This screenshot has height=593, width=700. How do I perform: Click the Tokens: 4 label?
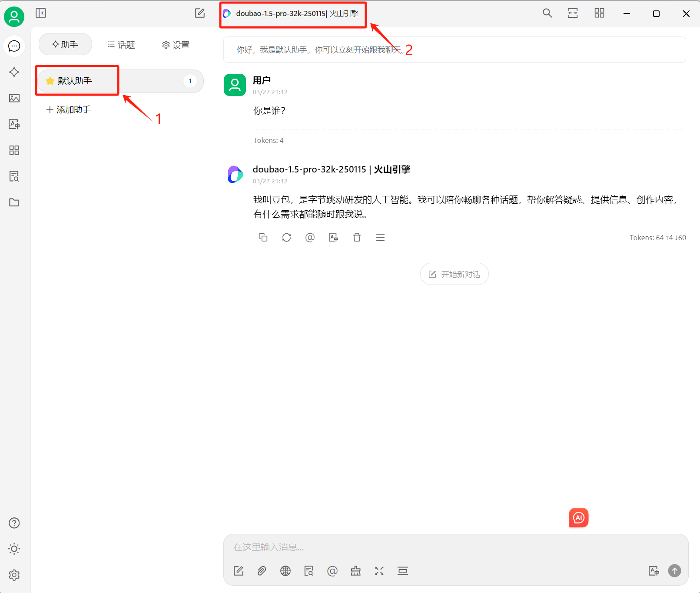click(x=269, y=140)
